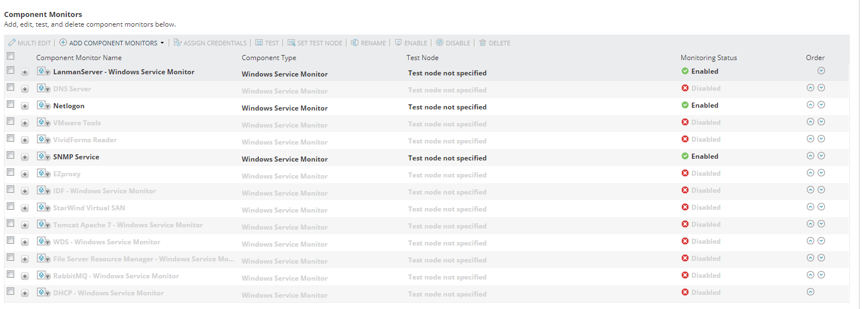Check the LanmanServer row checkbox
The width and height of the screenshot is (868, 309).
(10, 71)
